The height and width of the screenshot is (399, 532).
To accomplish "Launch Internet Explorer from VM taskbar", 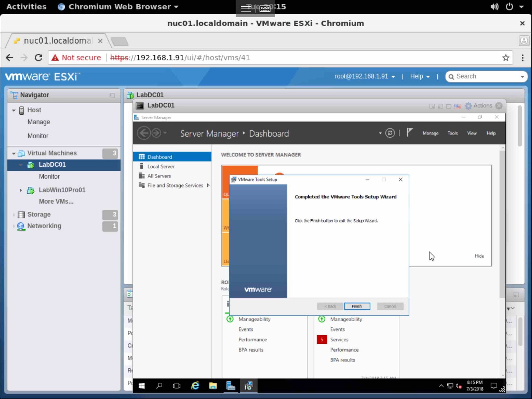I will coord(195,386).
